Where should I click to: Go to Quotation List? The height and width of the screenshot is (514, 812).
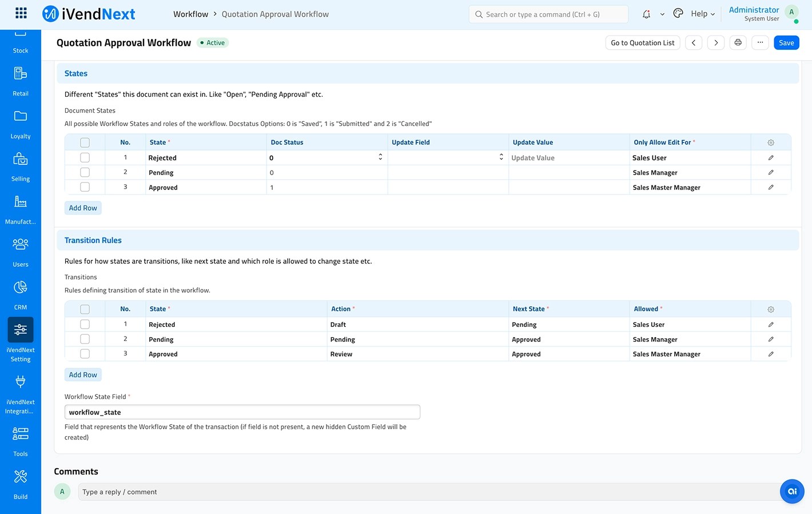[x=643, y=43]
